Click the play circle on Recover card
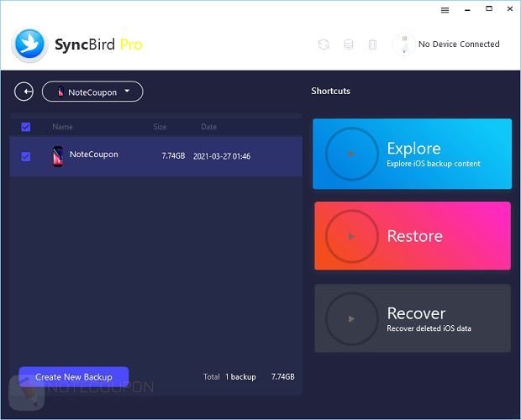 pyautogui.click(x=351, y=318)
